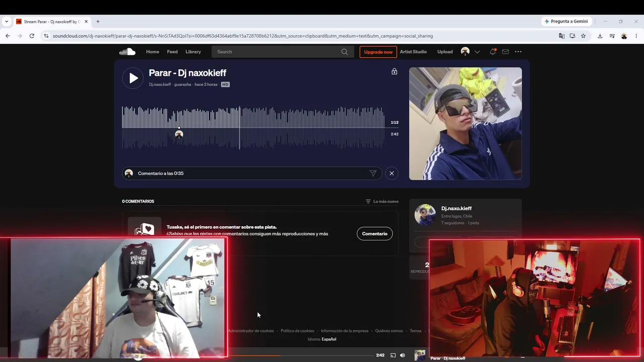
Task: Open the Chrome three-dot menu
Action: tap(636, 36)
